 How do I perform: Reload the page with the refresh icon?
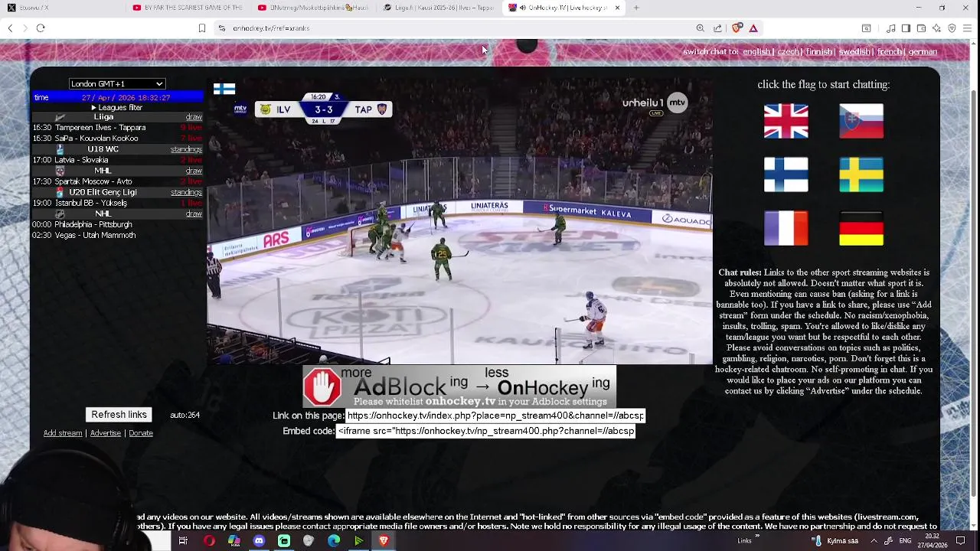pyautogui.click(x=41, y=28)
